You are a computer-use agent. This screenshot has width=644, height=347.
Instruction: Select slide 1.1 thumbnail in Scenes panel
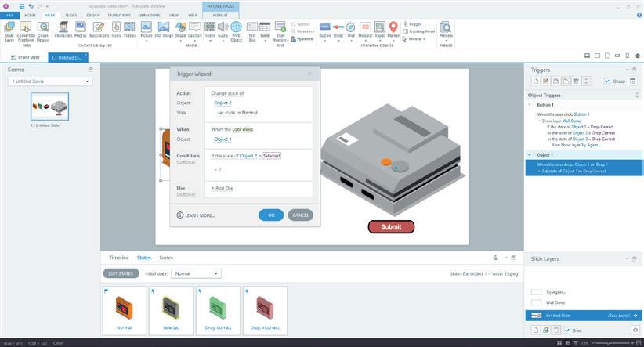click(x=49, y=107)
